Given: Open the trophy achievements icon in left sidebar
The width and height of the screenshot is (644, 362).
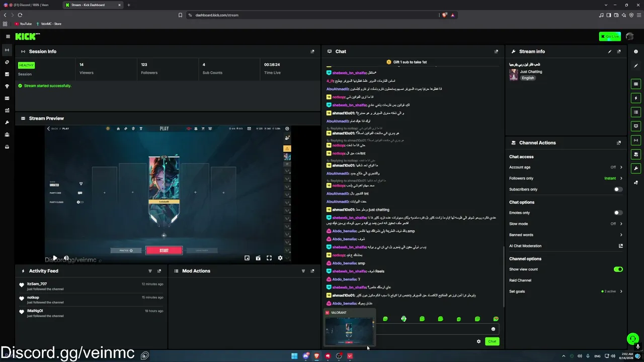Looking at the screenshot, I should [x=7, y=86].
